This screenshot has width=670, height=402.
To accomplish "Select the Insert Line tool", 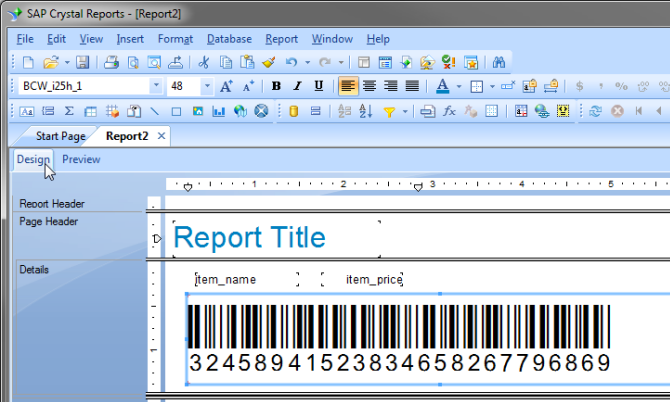I will pos(155,112).
